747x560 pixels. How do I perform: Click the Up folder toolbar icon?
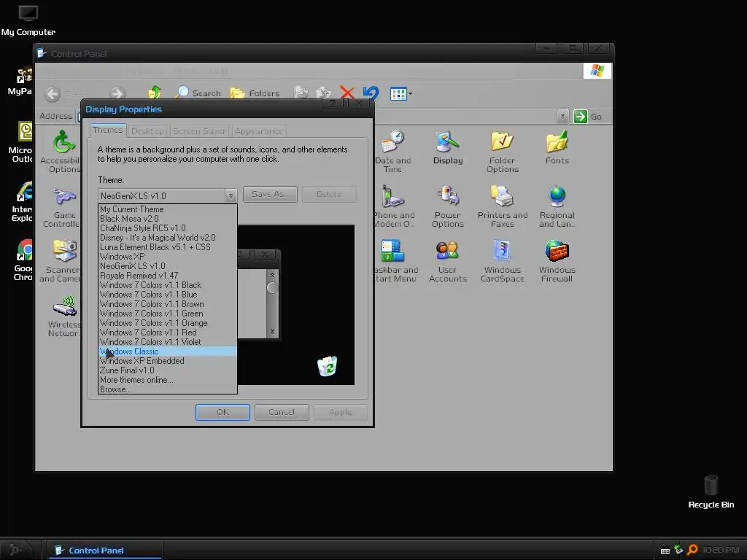point(155,93)
